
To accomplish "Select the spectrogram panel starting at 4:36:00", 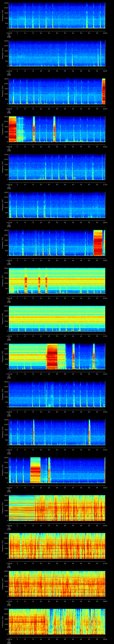I will [57, 546].
